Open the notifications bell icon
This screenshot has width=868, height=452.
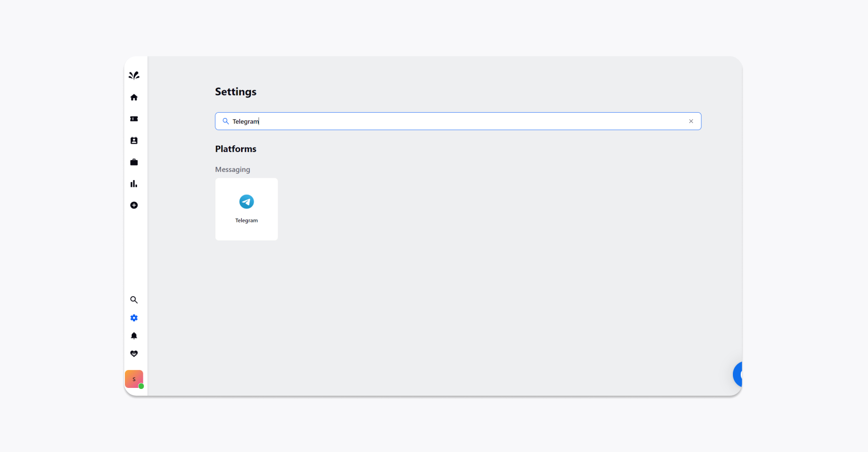click(134, 336)
